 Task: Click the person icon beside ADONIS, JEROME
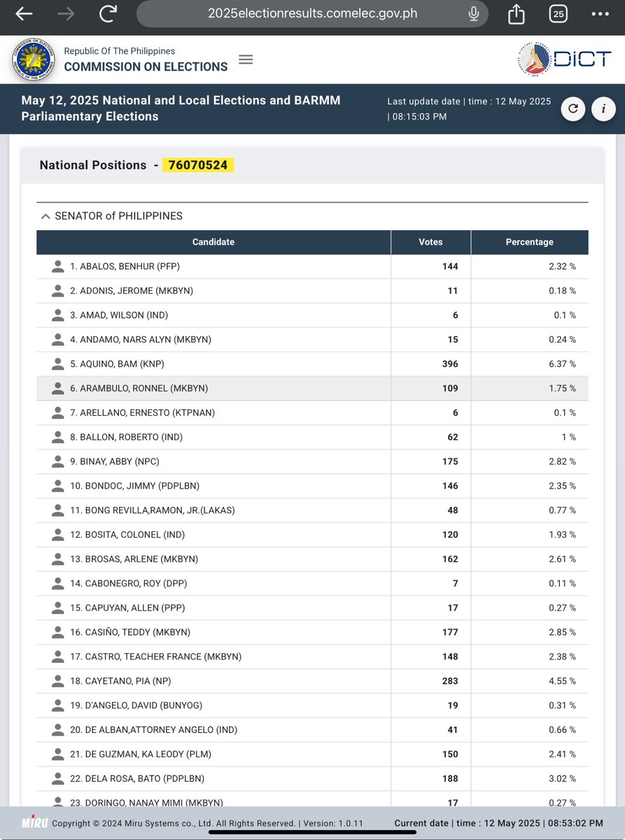pyautogui.click(x=58, y=290)
